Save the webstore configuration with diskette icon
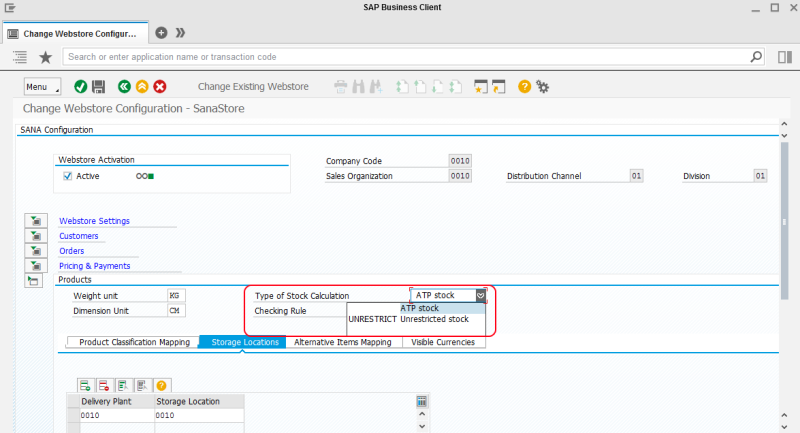 coord(98,87)
